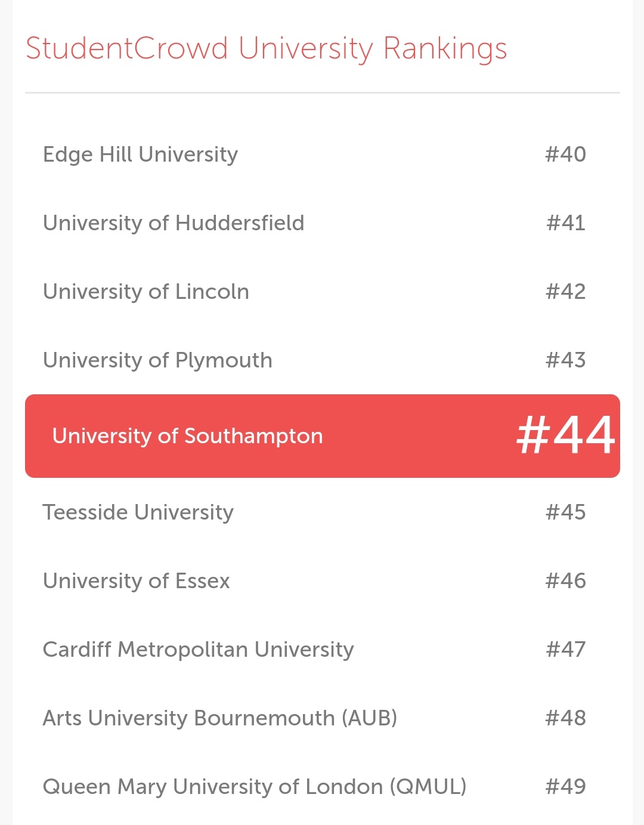The image size is (644, 825).
Task: Click the #43 ranking number
Action: 565,360
